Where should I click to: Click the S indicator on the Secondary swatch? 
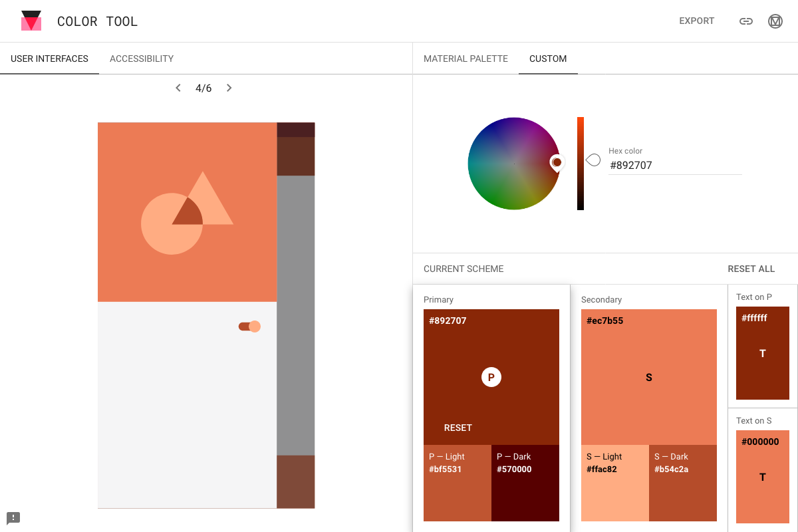click(x=648, y=377)
